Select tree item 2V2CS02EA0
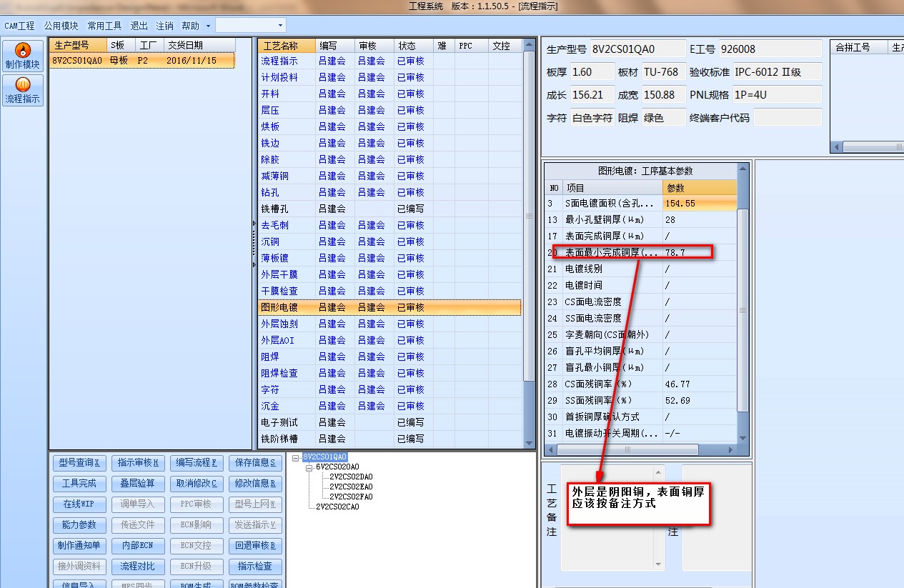904x588 pixels. pyautogui.click(x=351, y=487)
